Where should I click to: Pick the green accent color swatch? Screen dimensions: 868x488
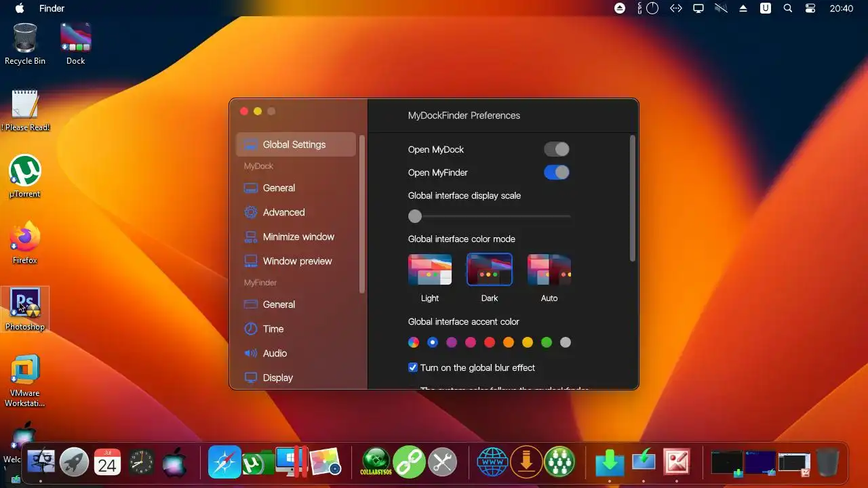(547, 342)
